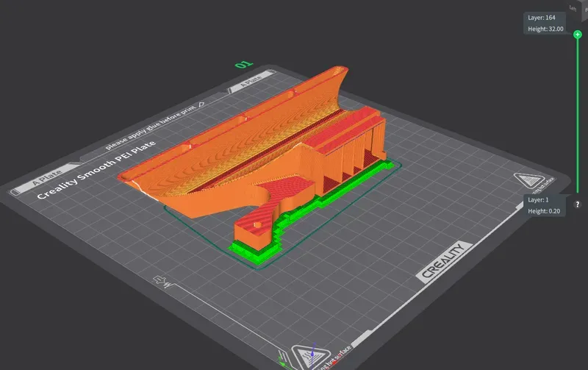Click the green plus handle on layer slider
The width and height of the screenshot is (588, 370).
pos(578,35)
